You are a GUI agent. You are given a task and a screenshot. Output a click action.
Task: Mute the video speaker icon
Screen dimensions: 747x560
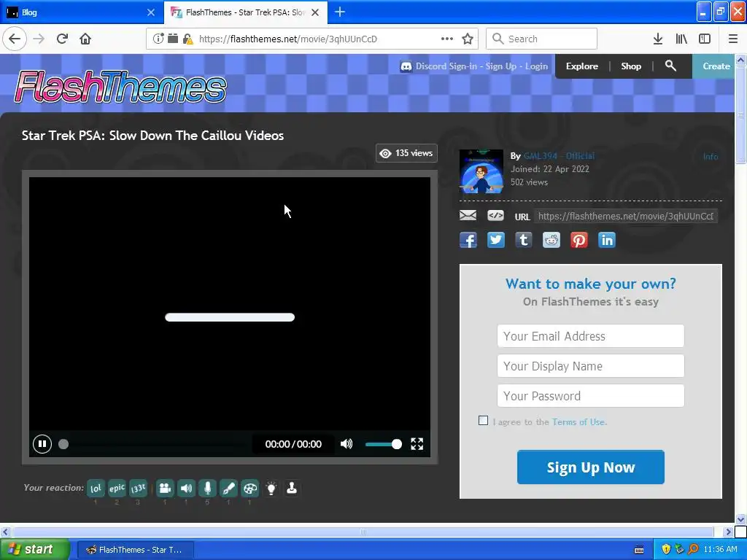point(347,444)
